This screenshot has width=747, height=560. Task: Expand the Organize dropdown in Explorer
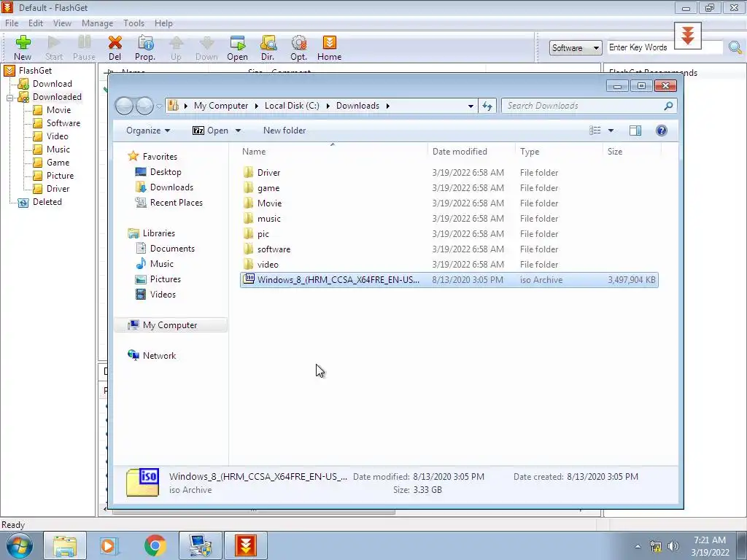[x=148, y=131]
